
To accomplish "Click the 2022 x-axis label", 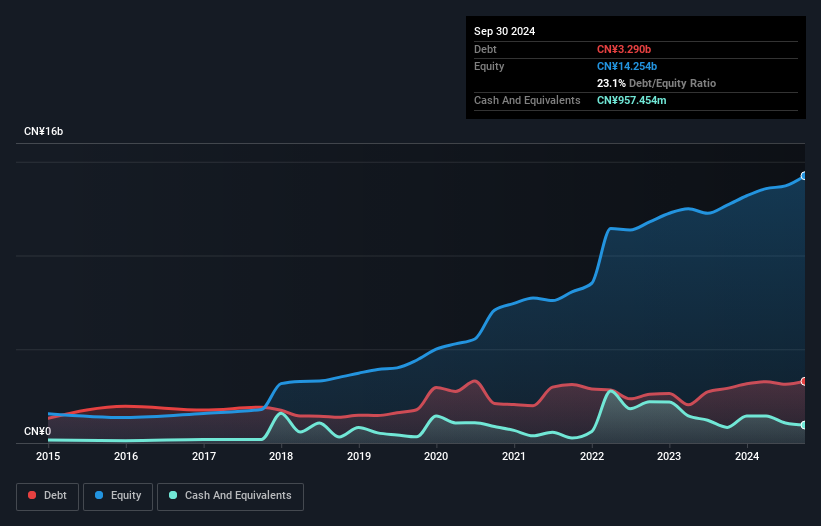I will coord(592,456).
